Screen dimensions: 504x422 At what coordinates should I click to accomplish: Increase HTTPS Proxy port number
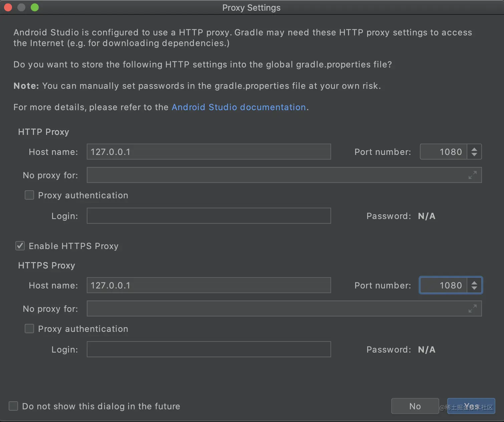474,282
